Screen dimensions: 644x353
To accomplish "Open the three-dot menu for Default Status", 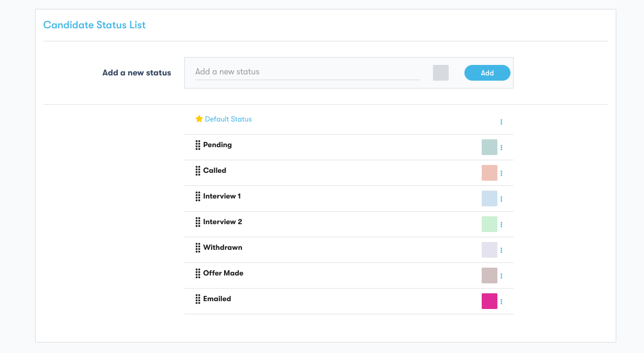I will pyautogui.click(x=501, y=122).
